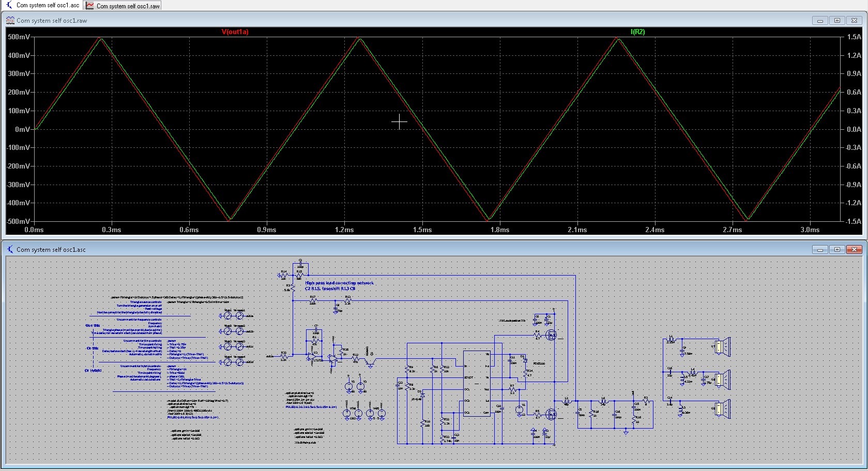Select the gate driver IC block

(477, 383)
